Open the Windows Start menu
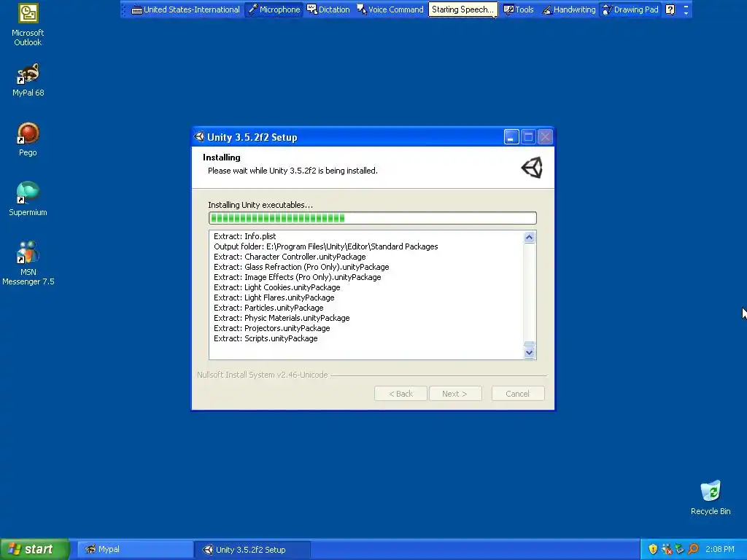 click(x=35, y=550)
